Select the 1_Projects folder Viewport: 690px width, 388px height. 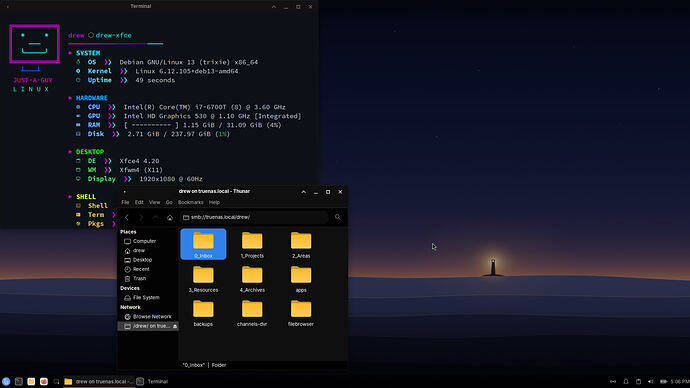pyautogui.click(x=252, y=244)
